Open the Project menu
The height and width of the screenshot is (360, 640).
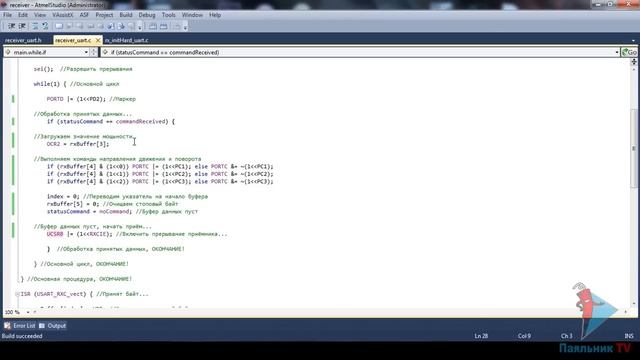[104, 15]
